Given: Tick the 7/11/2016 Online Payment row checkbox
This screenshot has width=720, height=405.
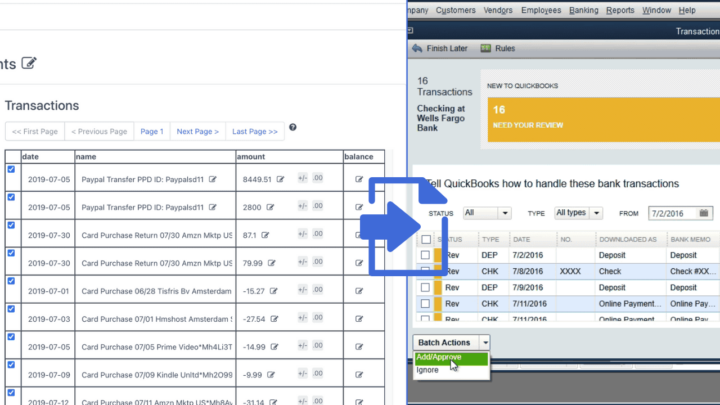Looking at the screenshot, I should (x=425, y=304).
